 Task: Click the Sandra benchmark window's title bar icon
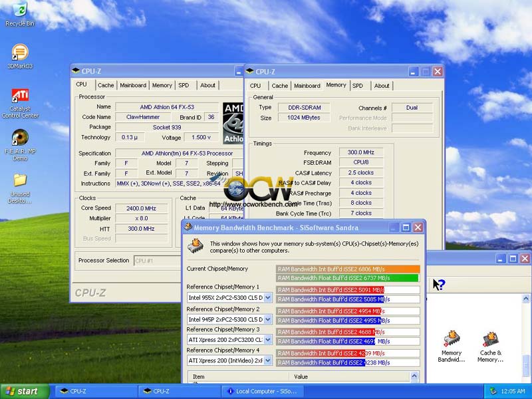click(x=188, y=227)
